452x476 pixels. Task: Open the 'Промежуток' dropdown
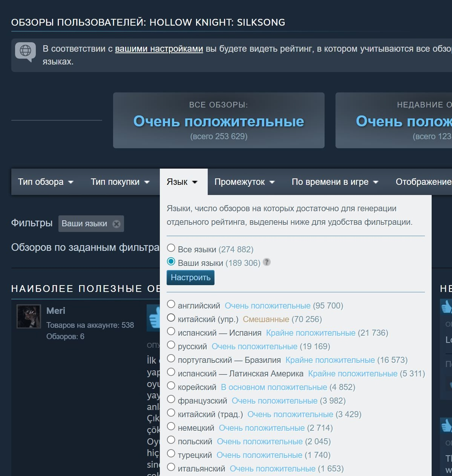[x=245, y=182]
